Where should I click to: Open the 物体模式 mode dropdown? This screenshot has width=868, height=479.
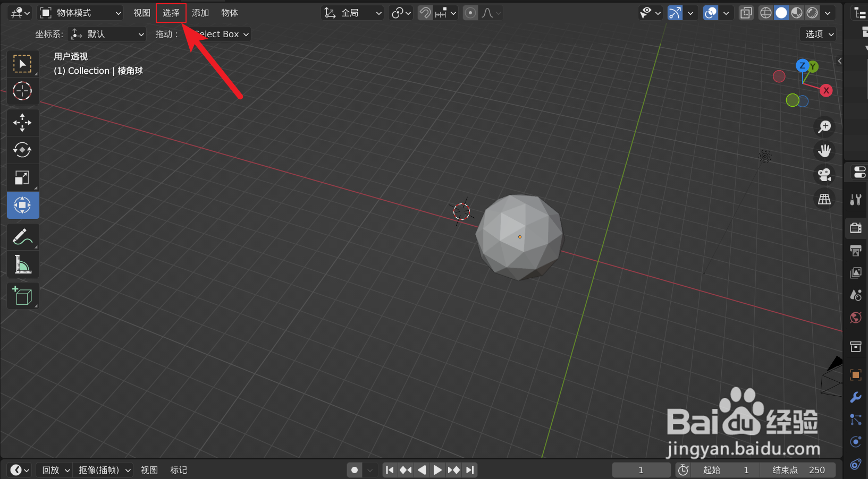point(81,13)
